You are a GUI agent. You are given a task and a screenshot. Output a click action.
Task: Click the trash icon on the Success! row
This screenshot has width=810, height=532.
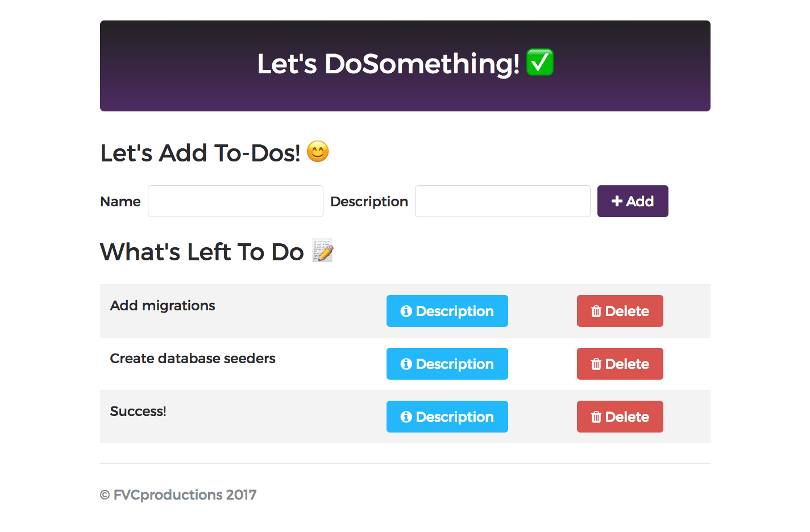click(596, 417)
